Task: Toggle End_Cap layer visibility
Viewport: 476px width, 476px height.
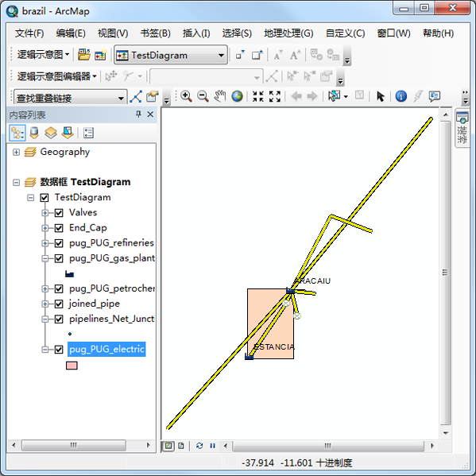Action: 59,228
